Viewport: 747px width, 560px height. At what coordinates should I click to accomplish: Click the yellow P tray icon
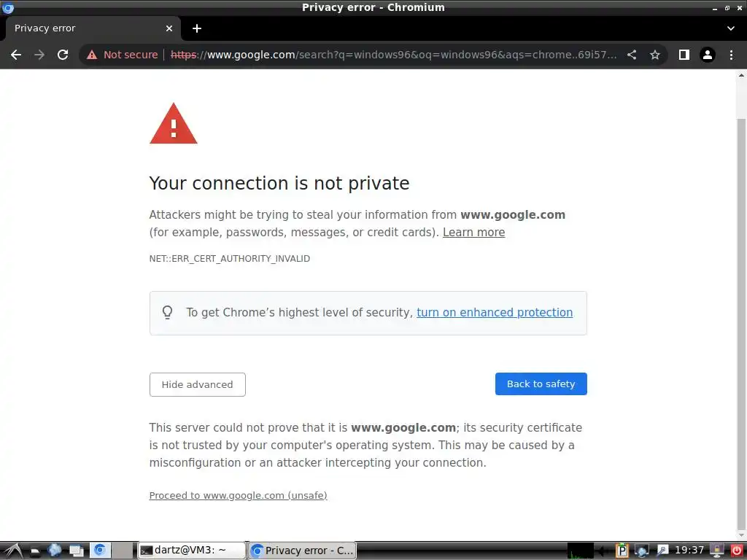[622, 551]
